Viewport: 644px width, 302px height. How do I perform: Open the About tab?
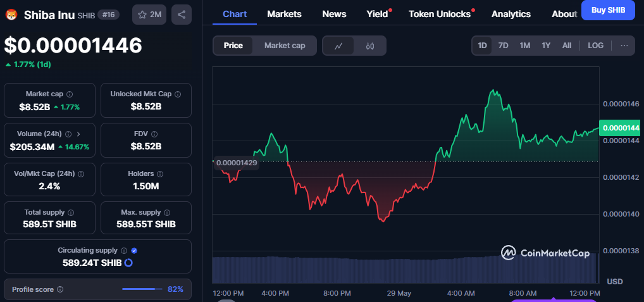pos(564,14)
